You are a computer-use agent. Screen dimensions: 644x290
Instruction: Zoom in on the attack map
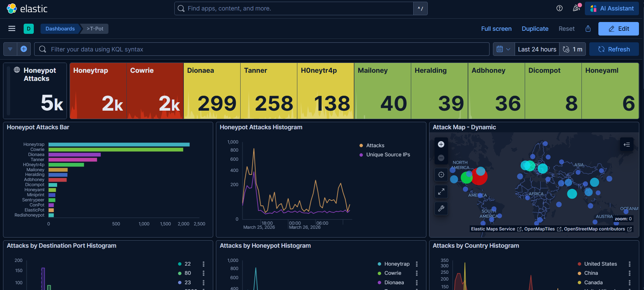pos(441,144)
